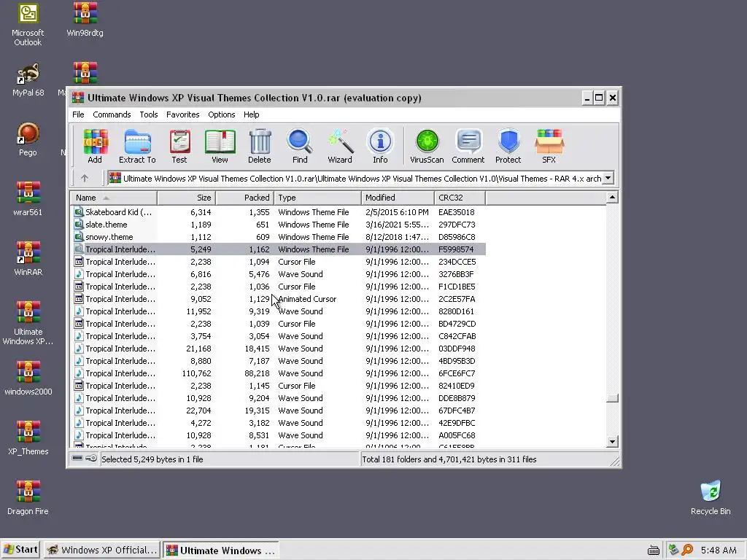Open the Start menu
The height and width of the screenshot is (560, 747).
pos(20,550)
